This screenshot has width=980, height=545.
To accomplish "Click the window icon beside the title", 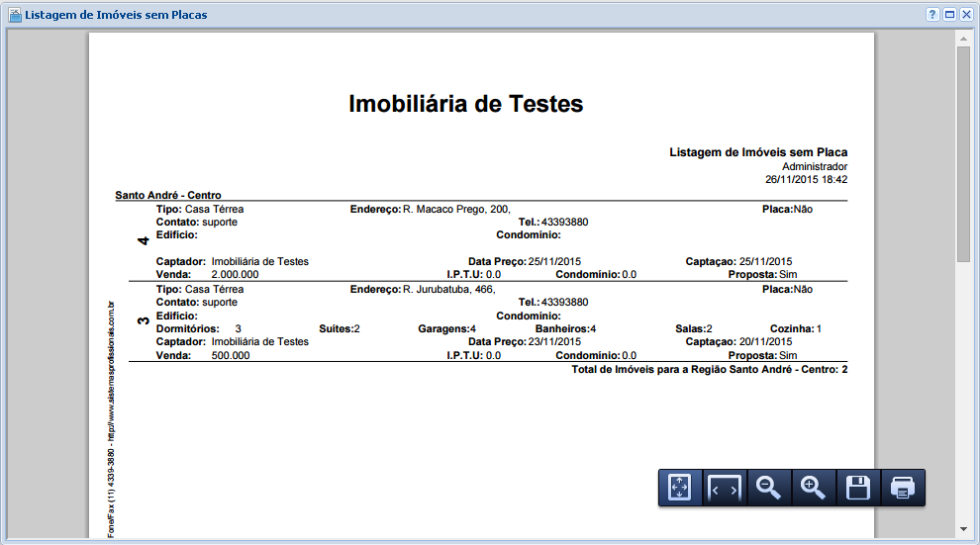I will (15, 15).
